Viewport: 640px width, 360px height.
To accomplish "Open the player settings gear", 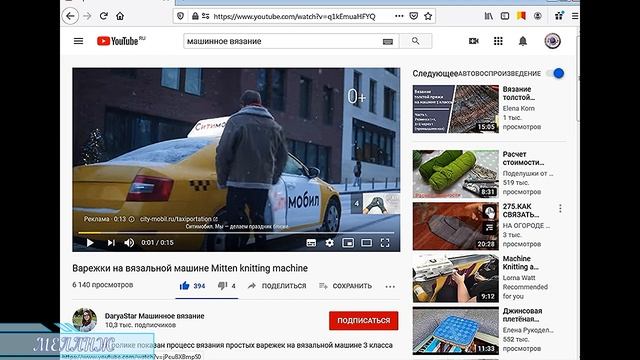I will (329, 243).
